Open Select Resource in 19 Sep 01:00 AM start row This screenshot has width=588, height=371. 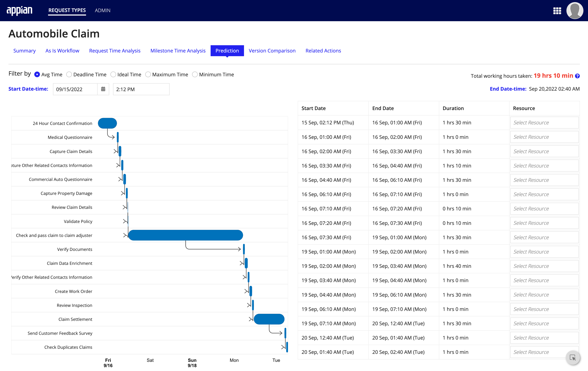click(544, 252)
